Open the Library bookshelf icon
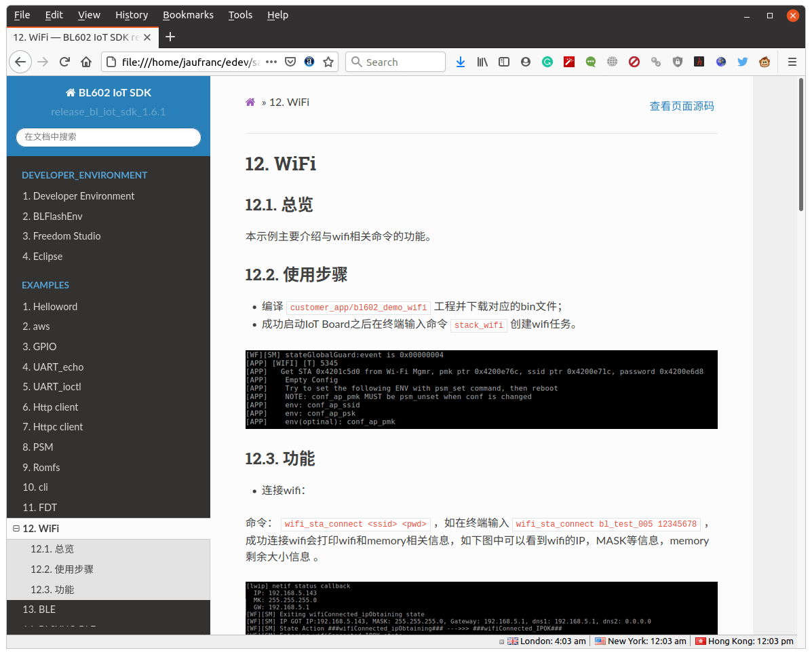This screenshot has height=655, width=812. 482,62
